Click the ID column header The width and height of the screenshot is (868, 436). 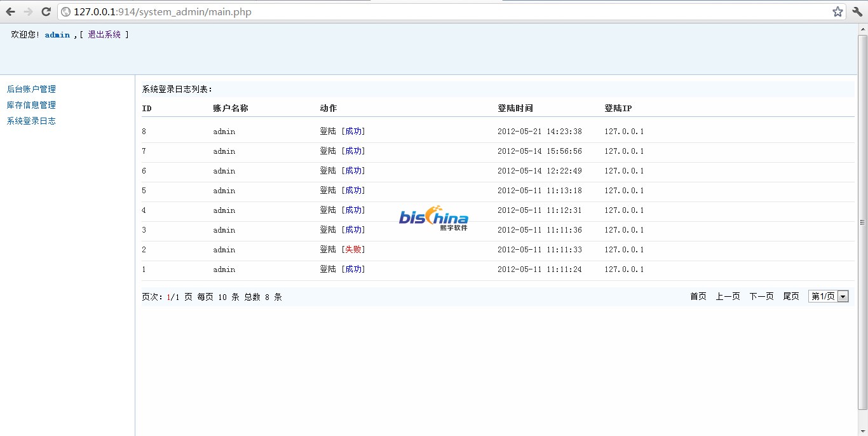[147, 109]
